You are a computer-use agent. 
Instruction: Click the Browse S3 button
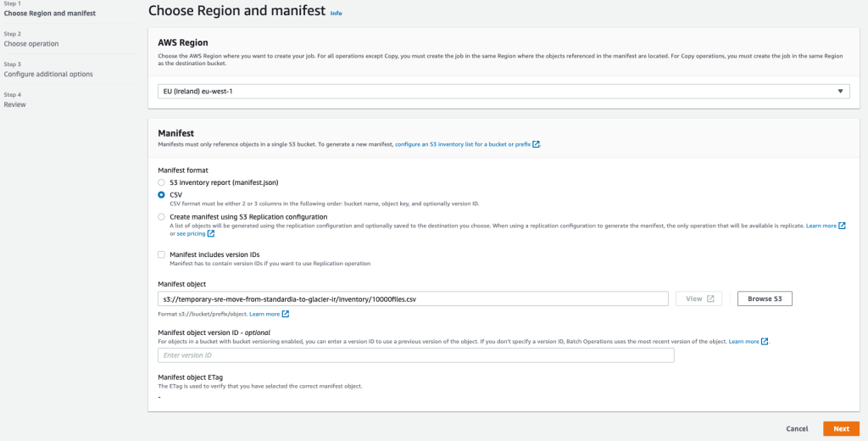tap(765, 299)
